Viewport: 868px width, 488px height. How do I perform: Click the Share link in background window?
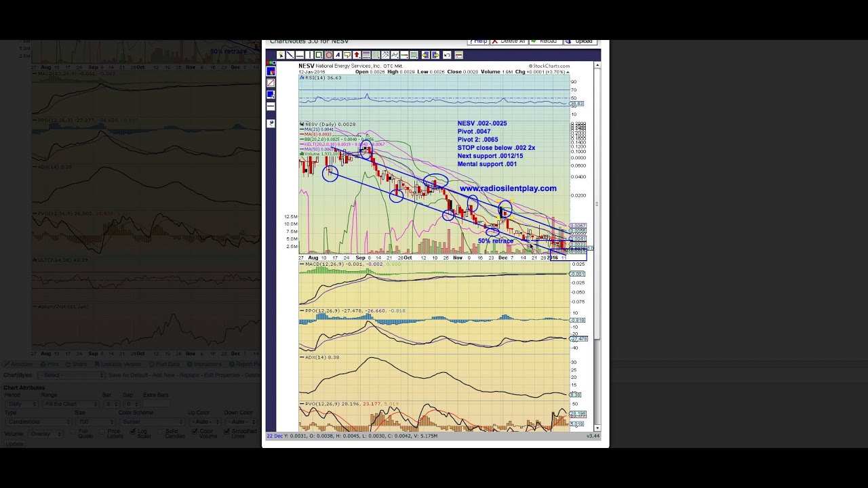[x=77, y=364]
